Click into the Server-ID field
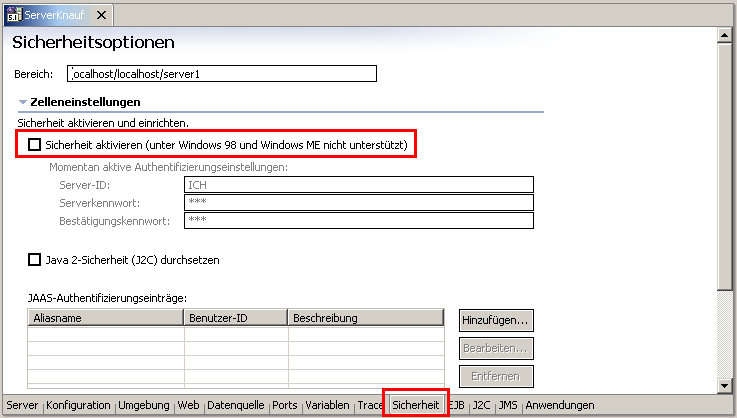Viewport: 737px width, 418px height. click(x=359, y=185)
